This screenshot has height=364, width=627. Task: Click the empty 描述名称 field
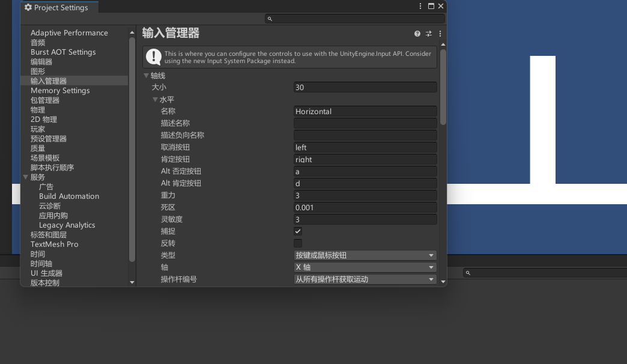point(365,123)
